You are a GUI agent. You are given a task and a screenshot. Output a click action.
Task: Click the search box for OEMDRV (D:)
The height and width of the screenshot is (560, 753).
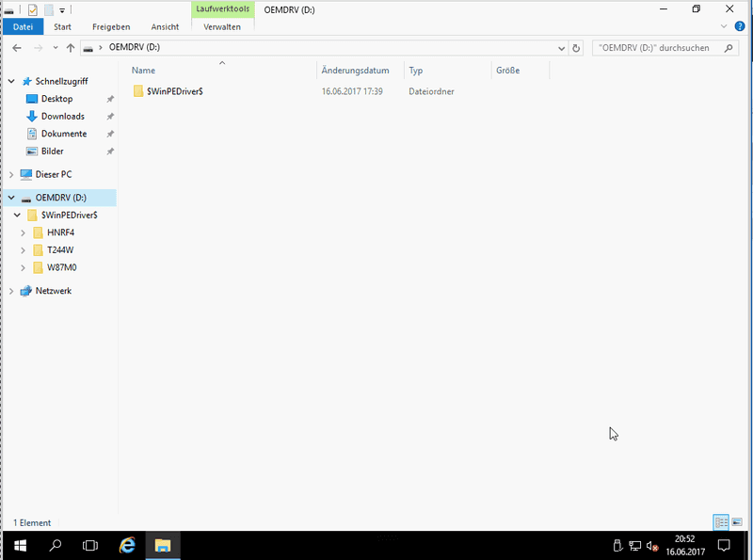click(659, 48)
